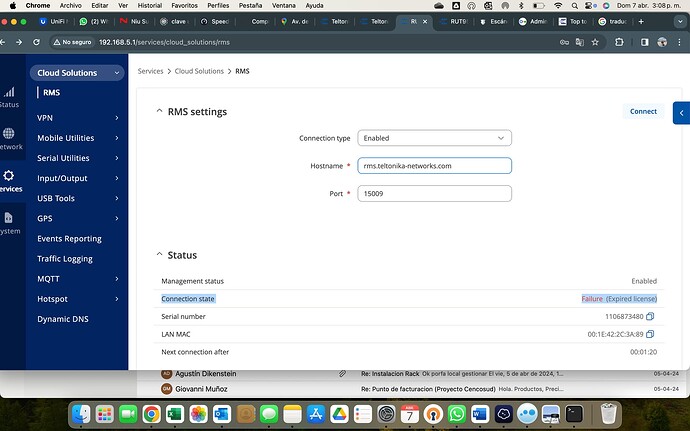
Task: Open Terminal from the Dock
Action: click(574, 414)
